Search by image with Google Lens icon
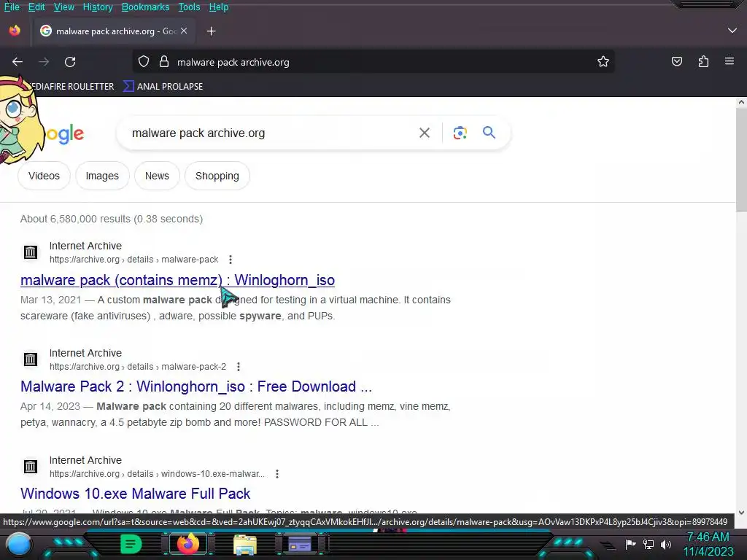The image size is (747, 560). (460, 133)
